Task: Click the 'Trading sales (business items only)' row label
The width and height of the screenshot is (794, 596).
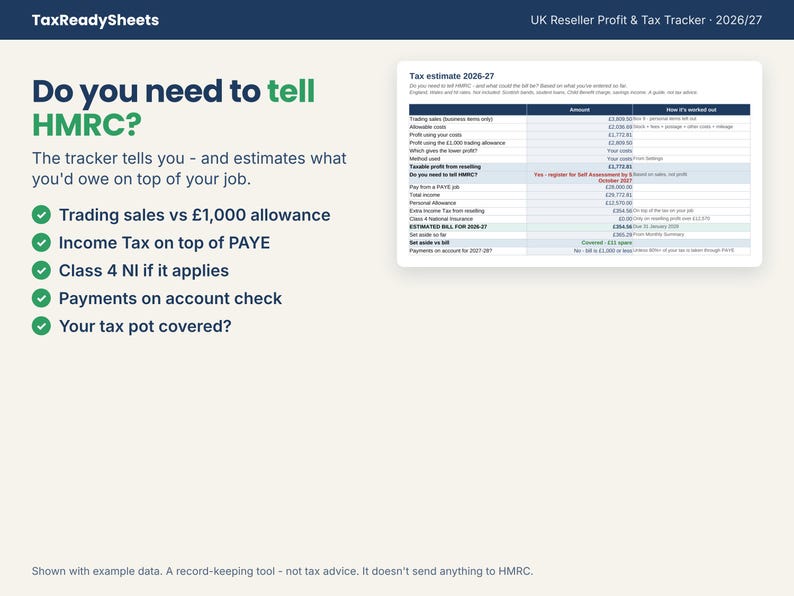Action: pos(451,119)
